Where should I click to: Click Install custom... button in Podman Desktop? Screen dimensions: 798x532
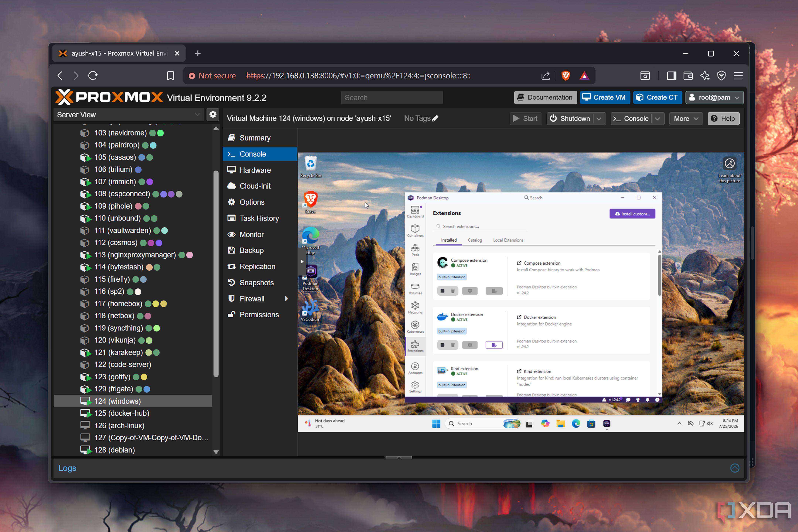tap(632, 213)
